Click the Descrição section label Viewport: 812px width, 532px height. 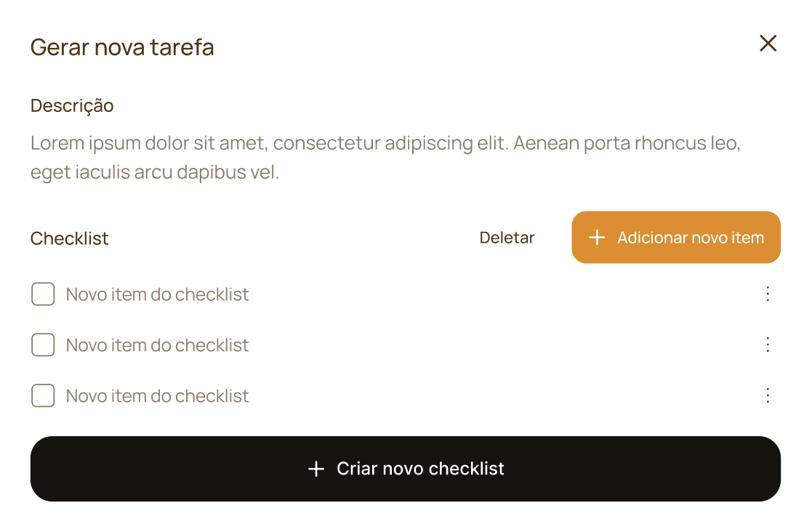click(72, 106)
